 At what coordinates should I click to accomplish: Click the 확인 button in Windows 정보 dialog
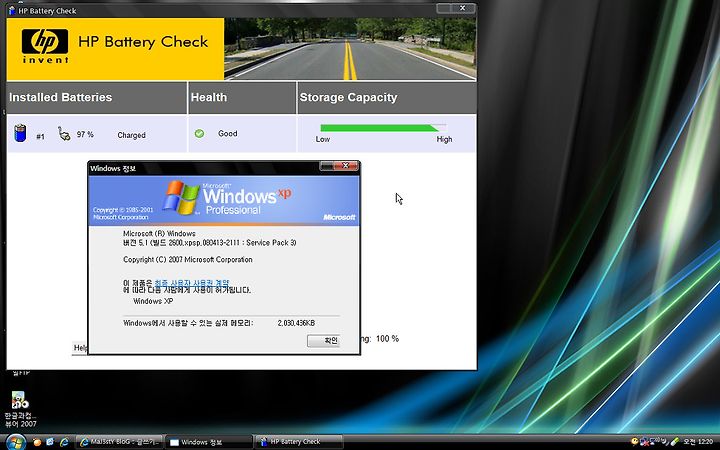click(323, 341)
